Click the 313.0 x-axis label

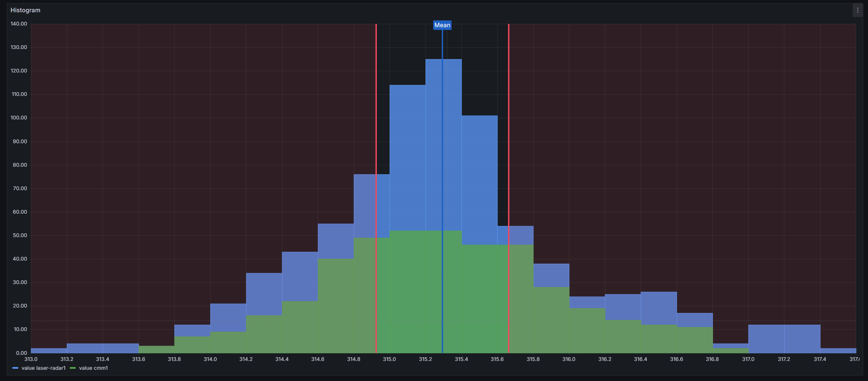pyautogui.click(x=31, y=359)
